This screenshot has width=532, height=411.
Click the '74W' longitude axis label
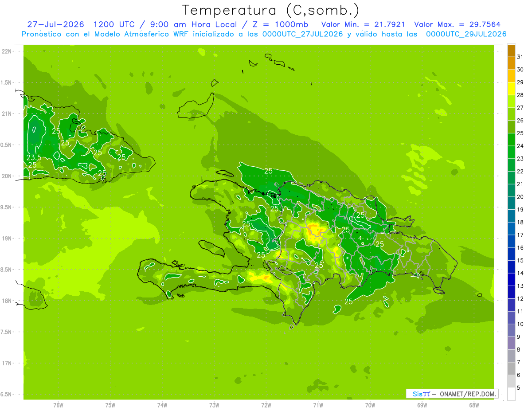pos(162,405)
